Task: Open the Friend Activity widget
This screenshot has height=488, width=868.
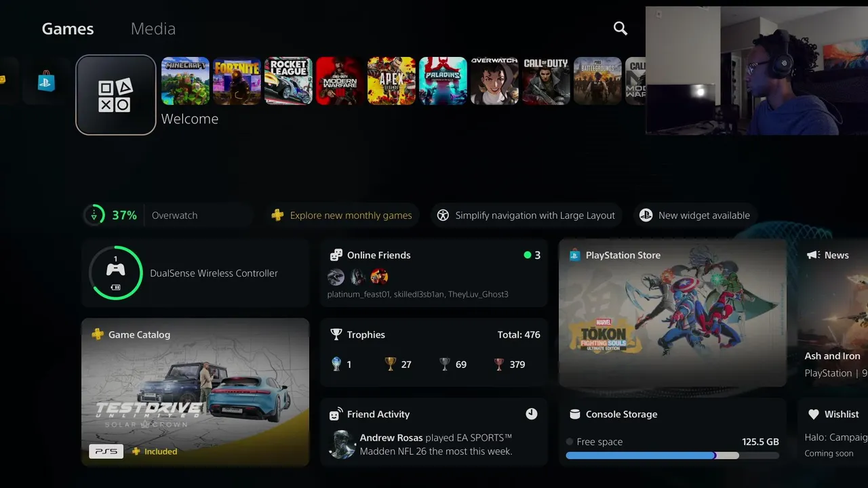Action: click(434, 432)
